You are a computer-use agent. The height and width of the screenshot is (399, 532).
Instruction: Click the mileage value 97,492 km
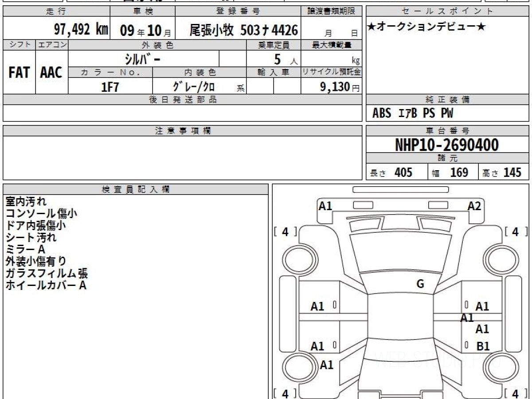[81, 30]
